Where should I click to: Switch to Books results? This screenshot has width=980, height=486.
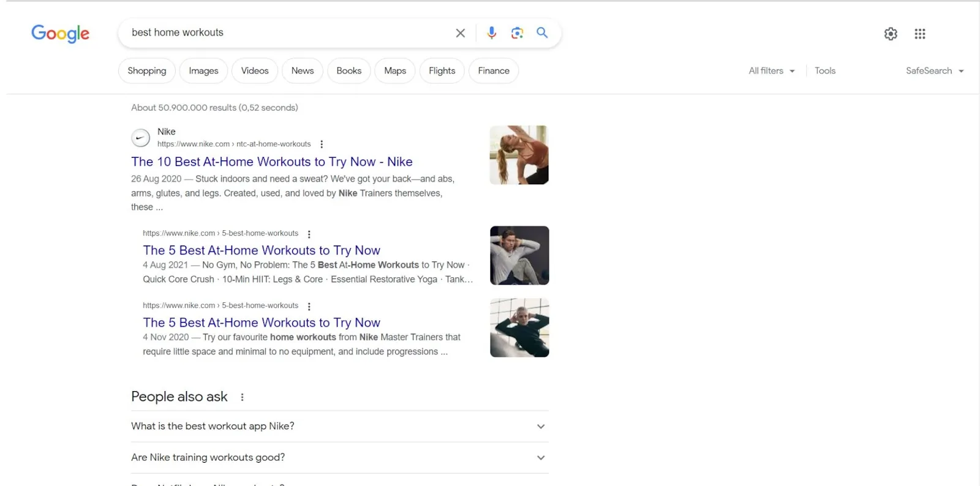pos(349,71)
